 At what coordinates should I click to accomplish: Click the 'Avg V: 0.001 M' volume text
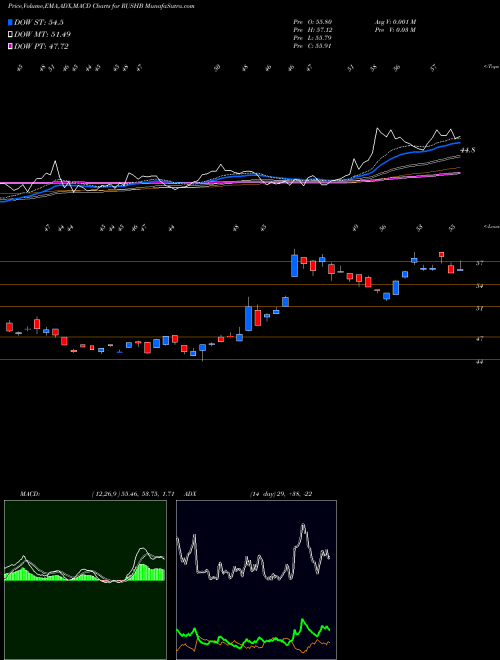(395, 22)
